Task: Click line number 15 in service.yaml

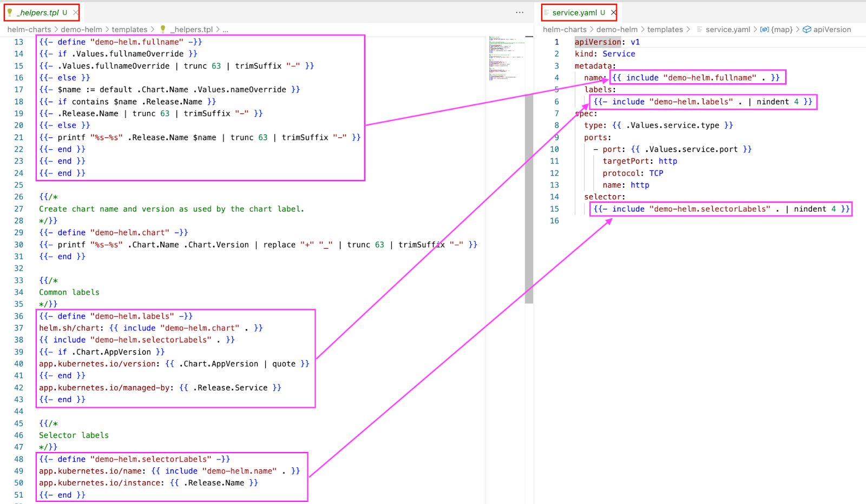Action: (554, 209)
